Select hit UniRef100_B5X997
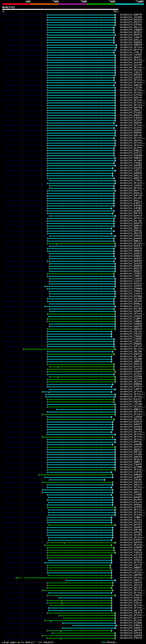The height and width of the screenshot is (644, 146). [131, 75]
